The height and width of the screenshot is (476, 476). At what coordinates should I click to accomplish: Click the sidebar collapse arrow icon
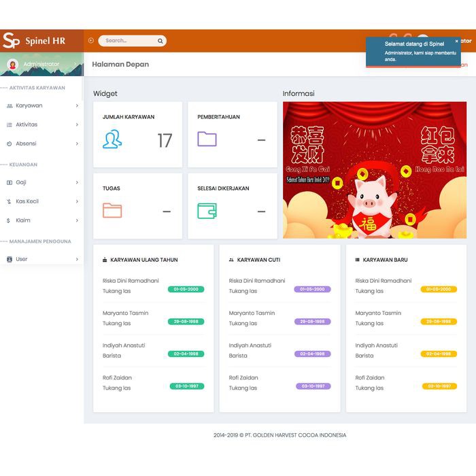coord(91,41)
